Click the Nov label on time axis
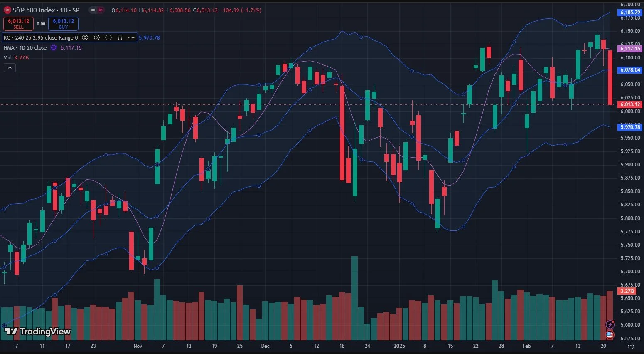644x354 pixels. 138,346
